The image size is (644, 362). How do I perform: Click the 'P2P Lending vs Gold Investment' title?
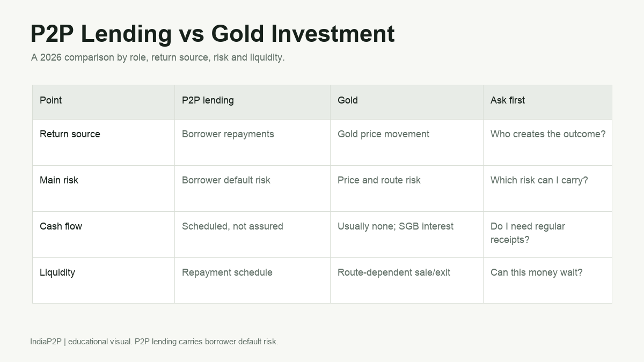click(213, 33)
